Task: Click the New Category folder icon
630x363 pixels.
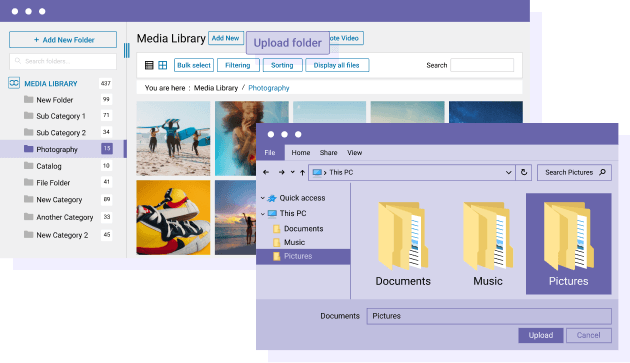Action: tap(29, 199)
